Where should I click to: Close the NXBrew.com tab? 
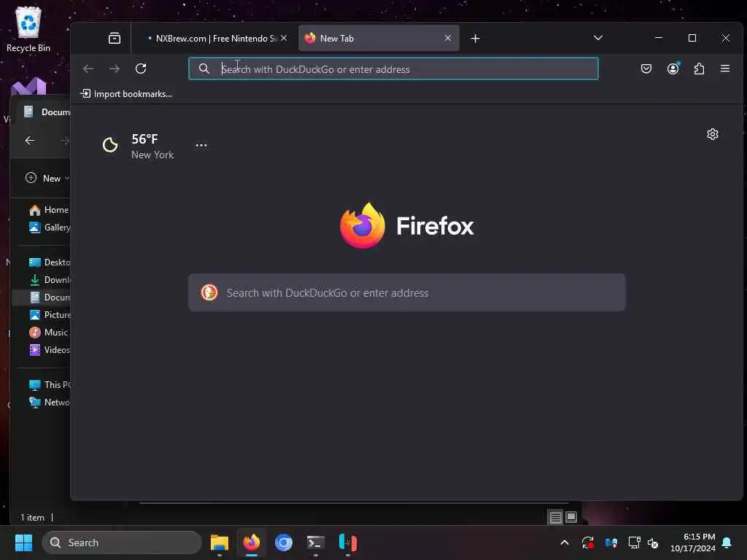284,38
